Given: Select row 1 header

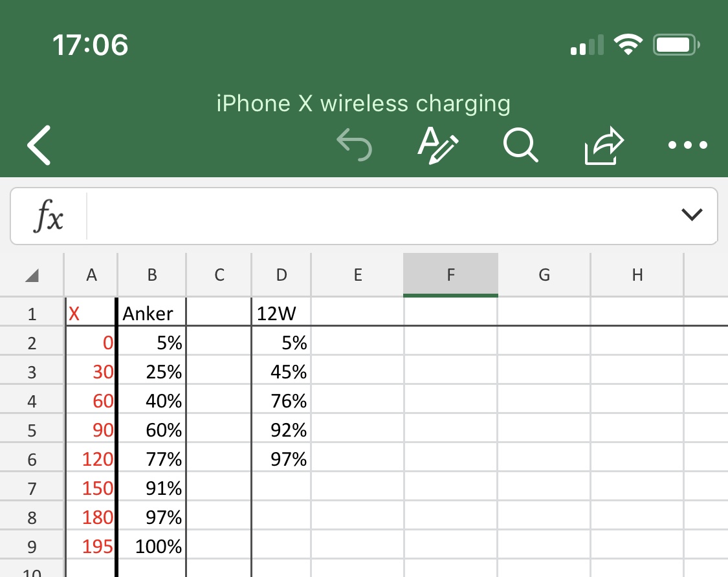Looking at the screenshot, I should point(32,314).
